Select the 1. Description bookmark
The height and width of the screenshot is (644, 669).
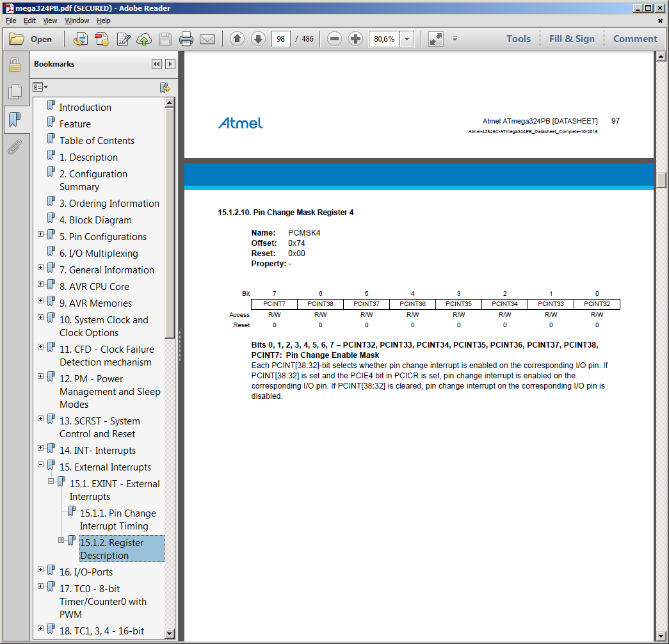point(89,157)
